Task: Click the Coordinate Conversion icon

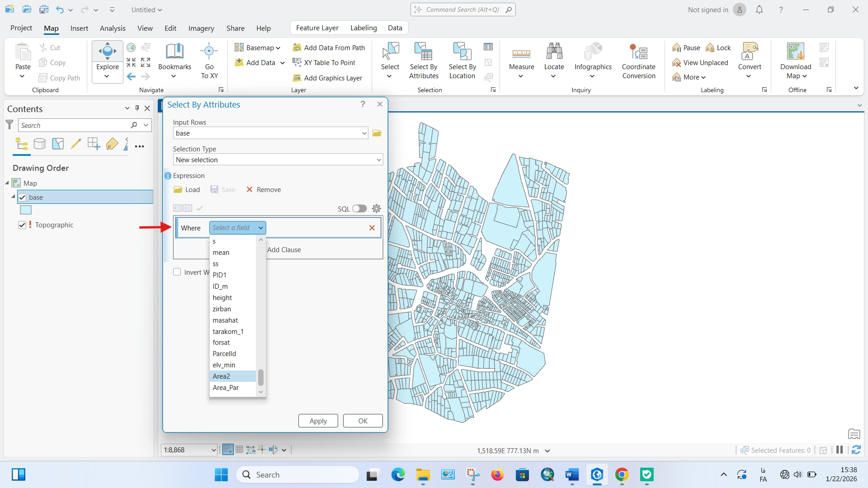Action: coord(638,52)
